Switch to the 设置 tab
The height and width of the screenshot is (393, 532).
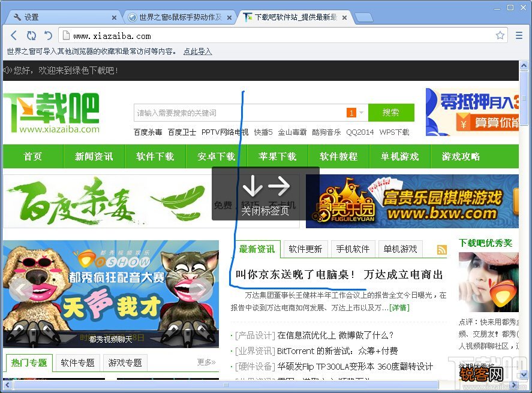[x=63, y=17]
